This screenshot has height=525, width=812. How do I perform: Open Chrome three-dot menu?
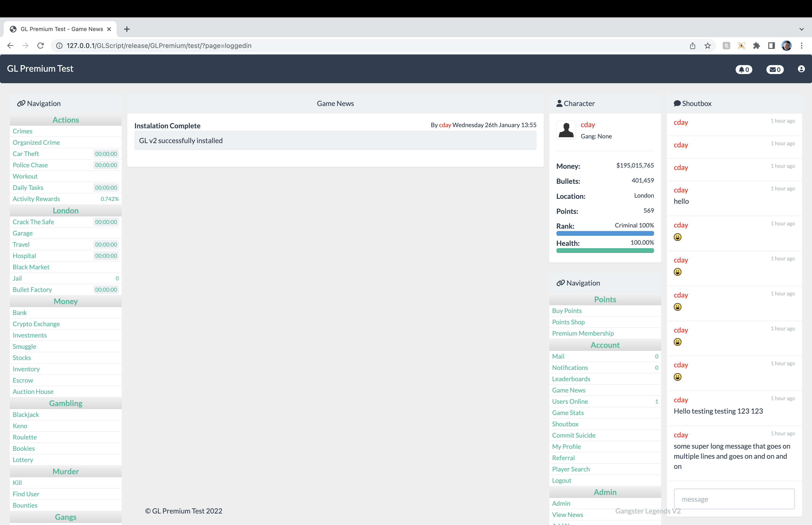[801, 46]
